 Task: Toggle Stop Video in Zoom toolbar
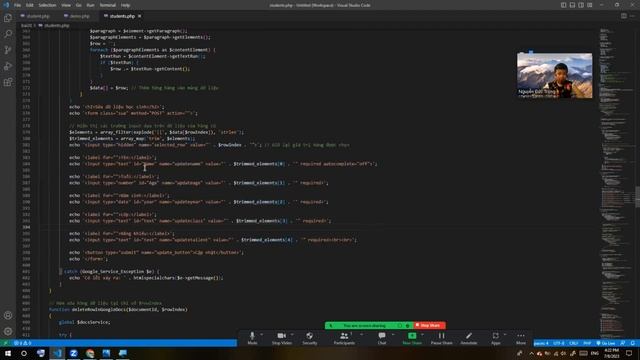point(282,338)
